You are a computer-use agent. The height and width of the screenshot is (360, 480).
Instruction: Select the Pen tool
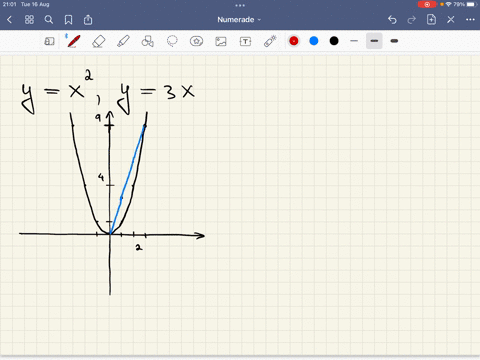point(74,41)
